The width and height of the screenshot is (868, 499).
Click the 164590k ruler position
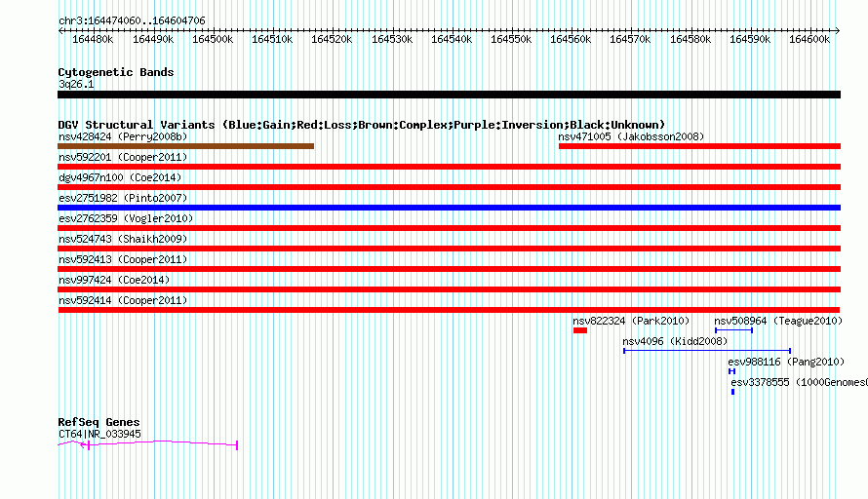750,39
